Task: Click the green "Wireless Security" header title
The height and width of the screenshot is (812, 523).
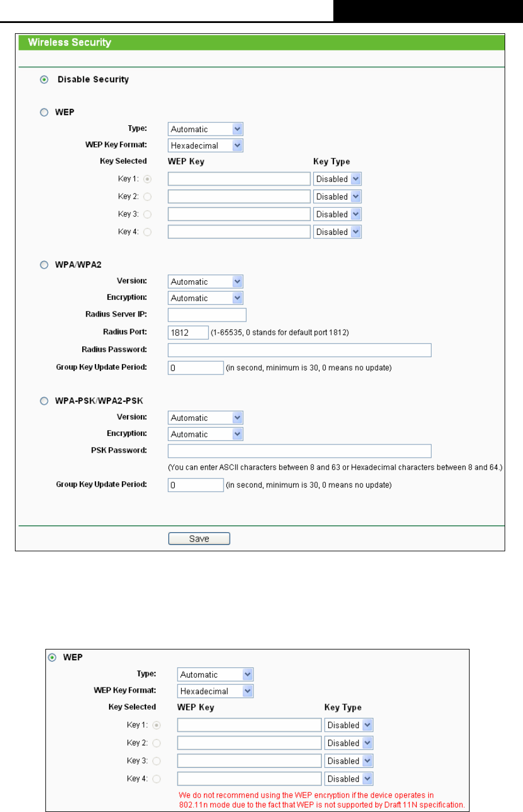Action: click(70, 42)
